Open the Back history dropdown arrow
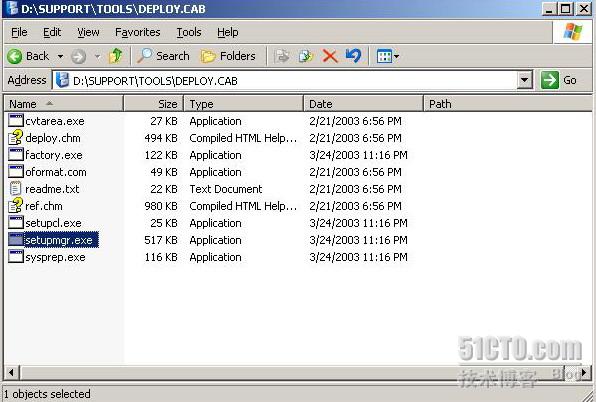Image resolution: width=596 pixels, height=402 pixels. pos(60,57)
